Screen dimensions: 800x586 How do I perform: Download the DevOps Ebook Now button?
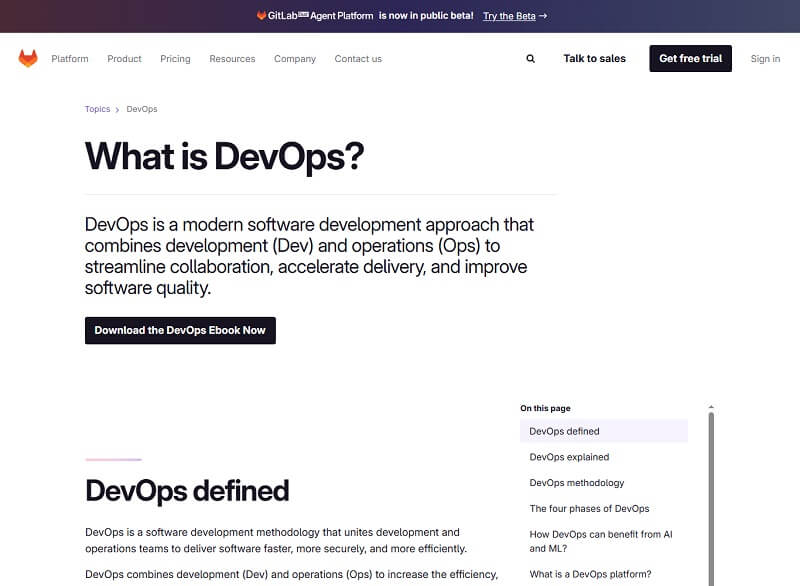180,330
